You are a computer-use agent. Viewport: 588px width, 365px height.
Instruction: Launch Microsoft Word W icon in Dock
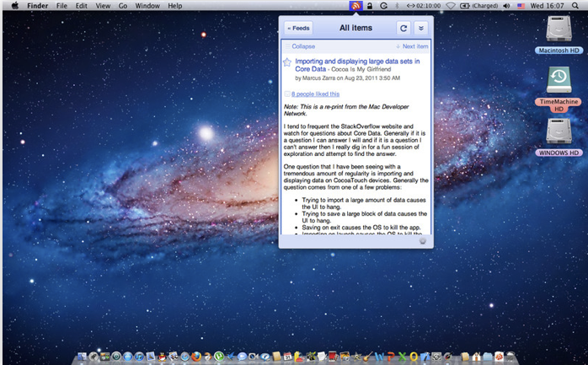[x=379, y=357]
